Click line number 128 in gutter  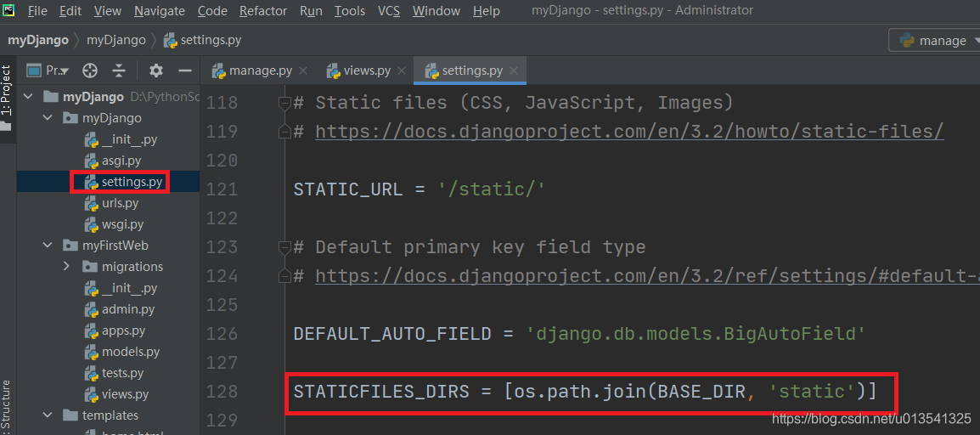click(x=222, y=392)
